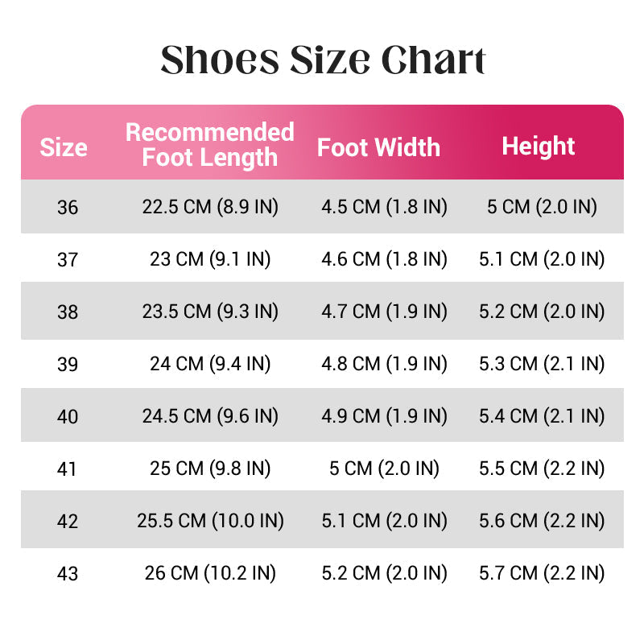644x644 pixels.
Task: Click the 26 CM (10.2 IN) foot length
Action: [x=210, y=573]
